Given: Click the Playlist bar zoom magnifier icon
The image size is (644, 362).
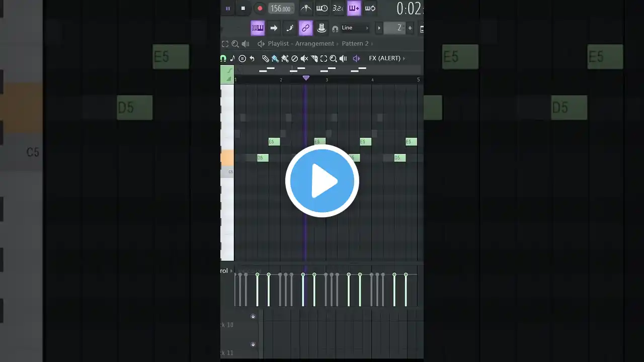Looking at the screenshot, I should (235, 44).
